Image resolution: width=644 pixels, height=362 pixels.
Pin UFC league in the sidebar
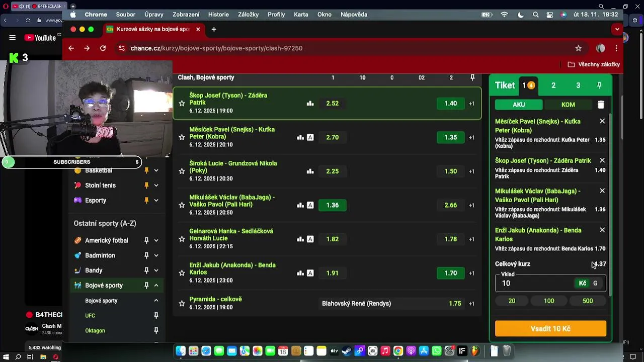point(156,316)
